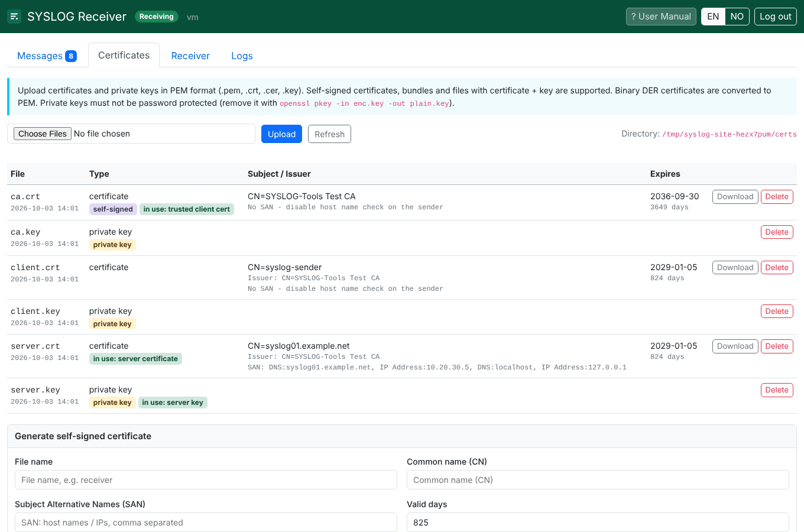The height and width of the screenshot is (532, 804).
Task: Open the Logs tab
Action: [242, 56]
